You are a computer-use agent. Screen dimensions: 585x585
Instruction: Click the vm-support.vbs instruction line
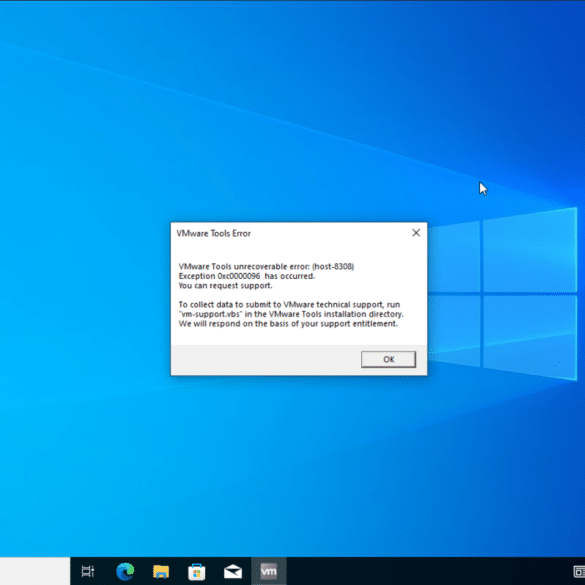[291, 314]
